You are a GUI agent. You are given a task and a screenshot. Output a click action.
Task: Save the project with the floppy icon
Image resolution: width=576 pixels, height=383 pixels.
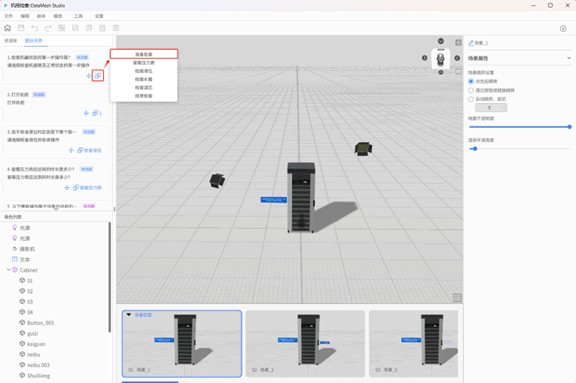(21, 28)
